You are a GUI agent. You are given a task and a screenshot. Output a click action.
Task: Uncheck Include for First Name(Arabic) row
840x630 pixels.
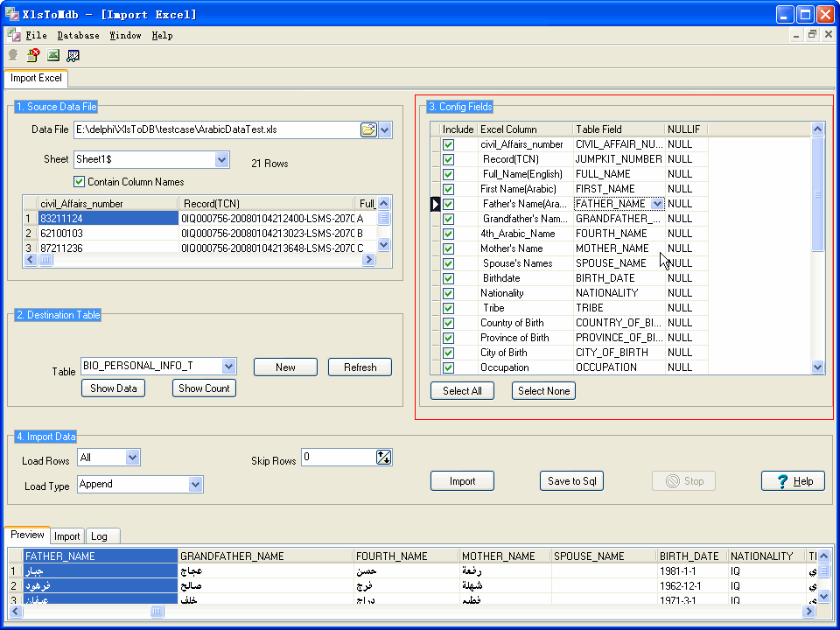coord(448,189)
